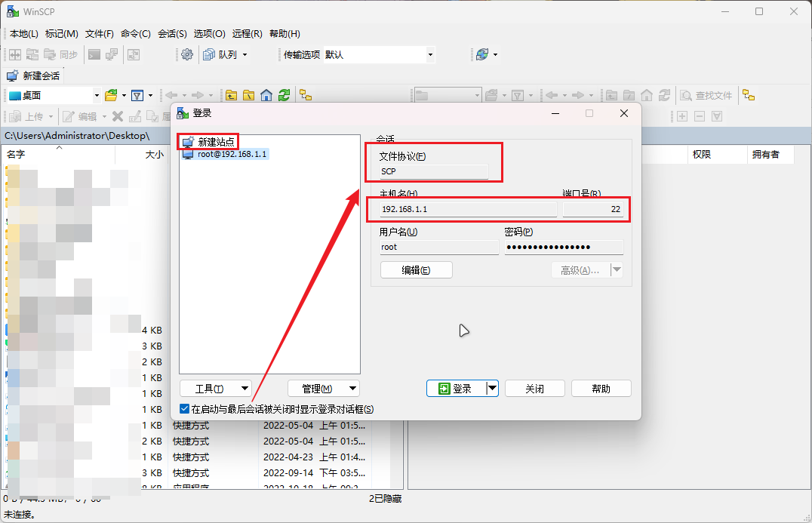Screen dimensions: 812x523
Task: Click the 上传 upload toolbar button
Action: pyautogui.click(x=27, y=116)
